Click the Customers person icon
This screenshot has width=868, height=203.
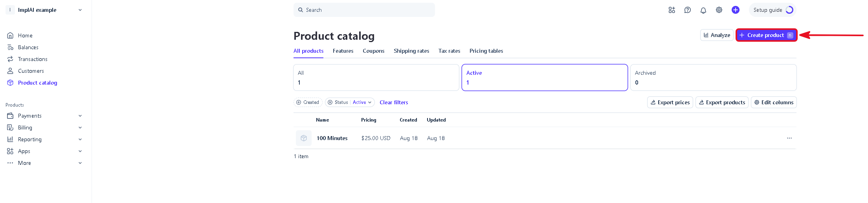10,71
